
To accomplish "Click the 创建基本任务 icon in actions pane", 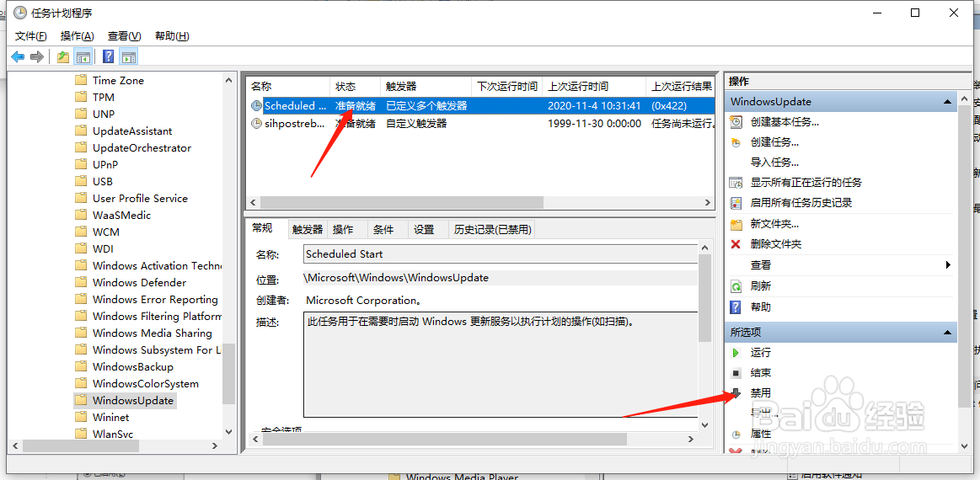I will click(736, 122).
